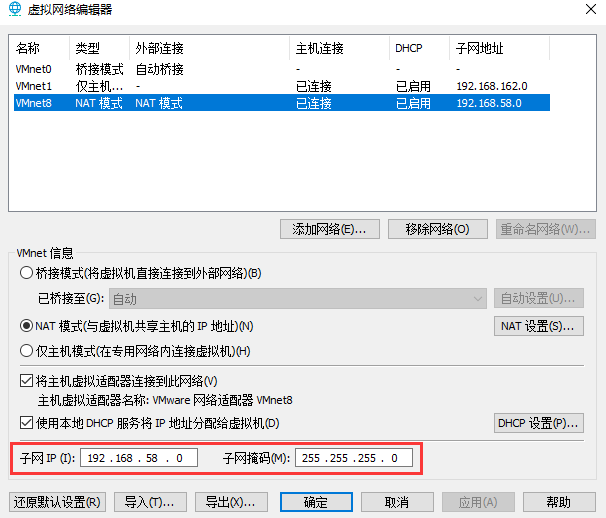The width and height of the screenshot is (606, 518).
Task: Click the Virtual Network Editor globe icon
Action: click(x=15, y=9)
